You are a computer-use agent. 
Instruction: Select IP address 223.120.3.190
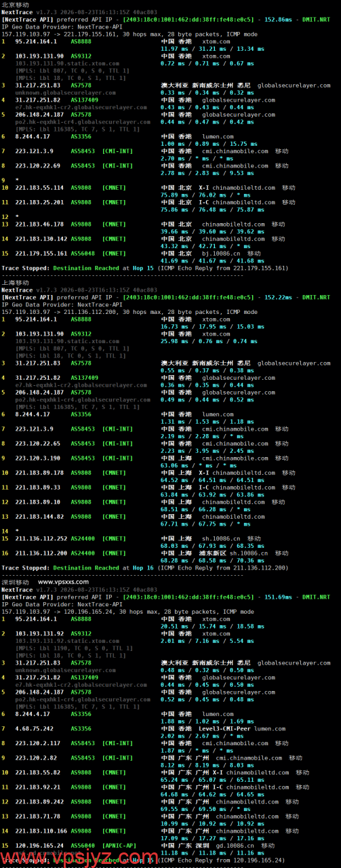[38, 458]
